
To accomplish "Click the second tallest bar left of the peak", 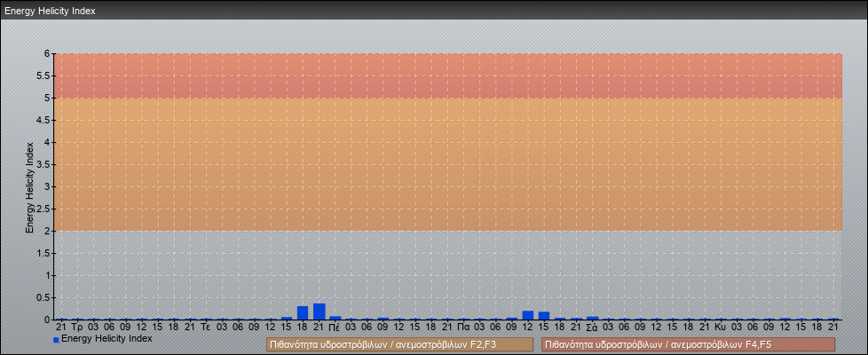I will tap(303, 312).
